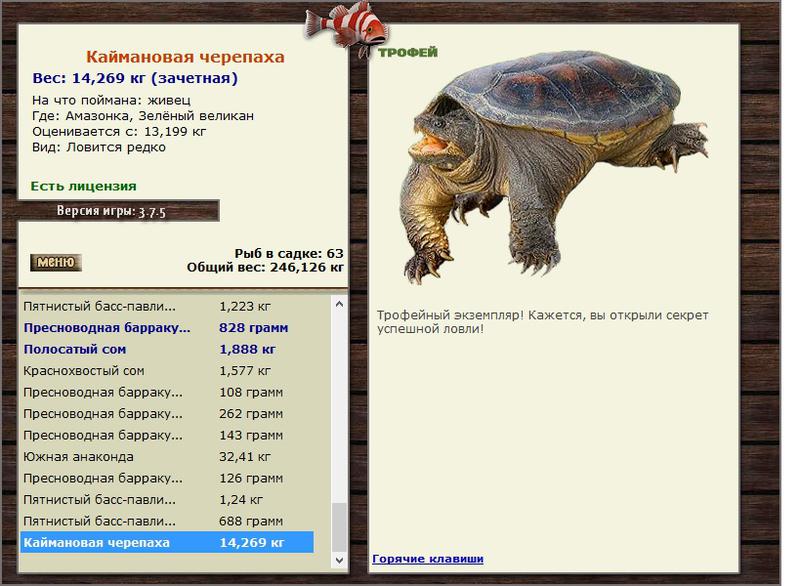Select the Пресноводная барраку 108 грамм row
The height and width of the screenshot is (586, 800).
167,392
